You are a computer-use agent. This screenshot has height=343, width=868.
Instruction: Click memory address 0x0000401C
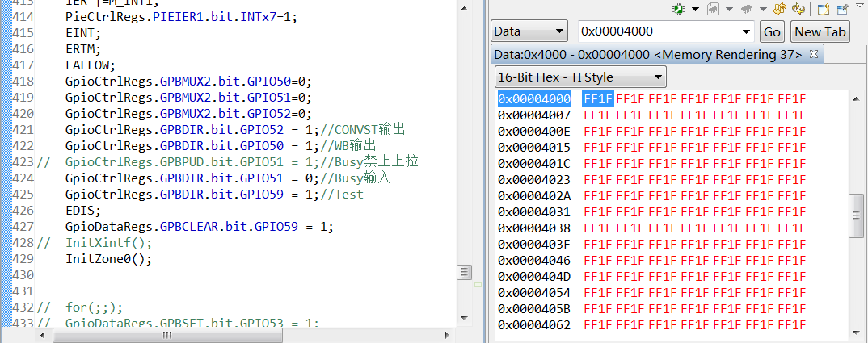[x=534, y=164]
